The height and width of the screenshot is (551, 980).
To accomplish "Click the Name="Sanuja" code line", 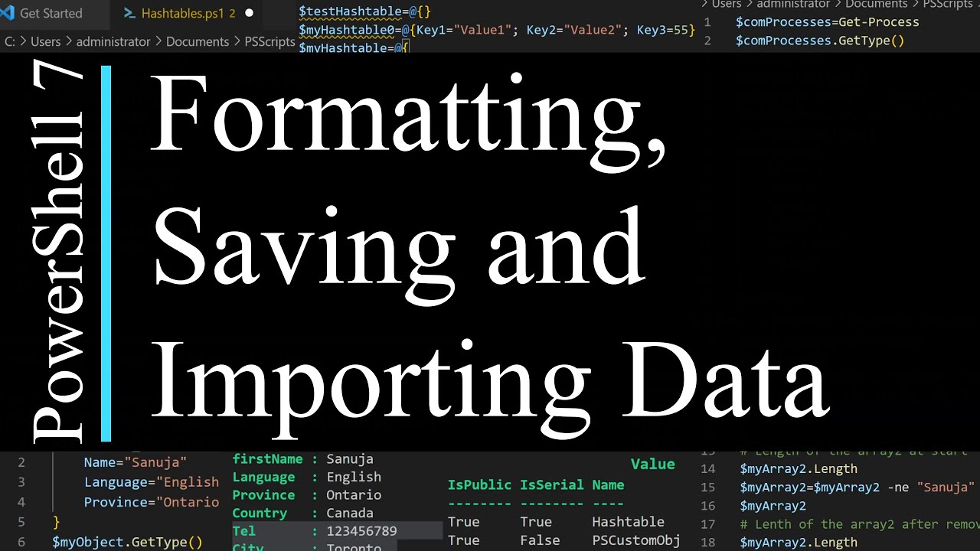I will pos(136,462).
